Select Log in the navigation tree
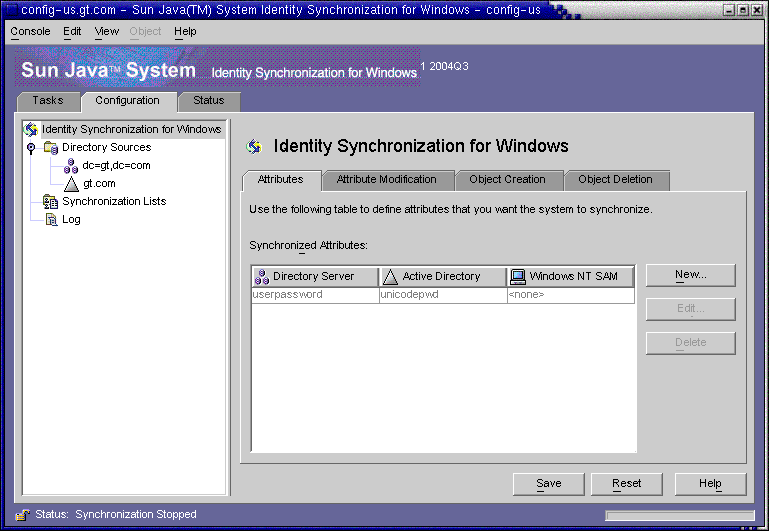The width and height of the screenshot is (769, 531). (72, 220)
